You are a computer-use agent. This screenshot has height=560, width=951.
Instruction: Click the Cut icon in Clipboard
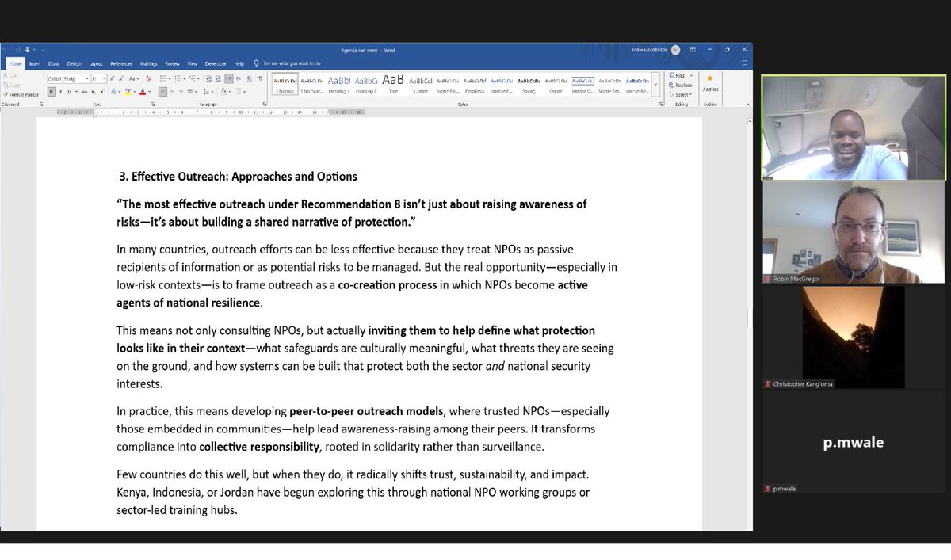click(6, 75)
